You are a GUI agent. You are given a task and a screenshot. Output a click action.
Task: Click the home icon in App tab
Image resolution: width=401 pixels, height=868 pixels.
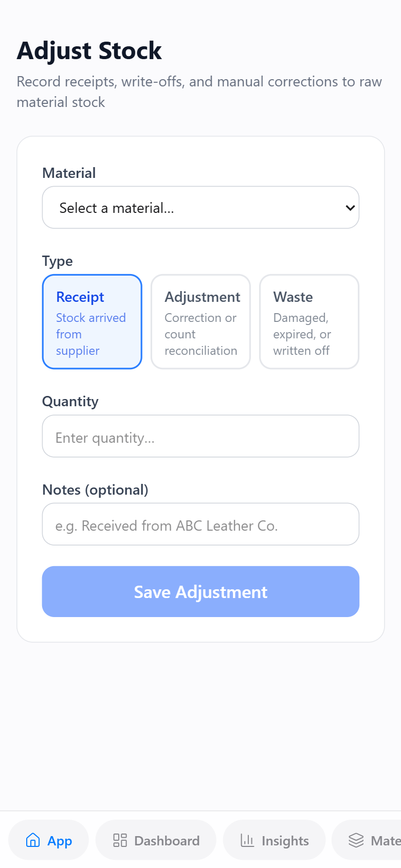[x=33, y=840]
